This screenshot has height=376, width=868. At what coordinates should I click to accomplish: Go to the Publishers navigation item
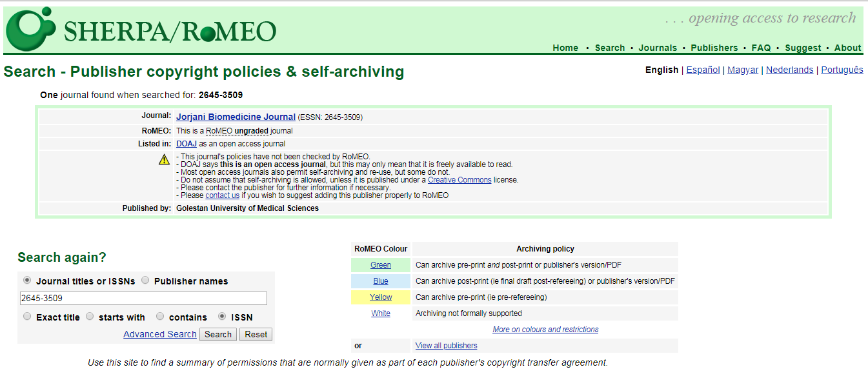tap(714, 48)
